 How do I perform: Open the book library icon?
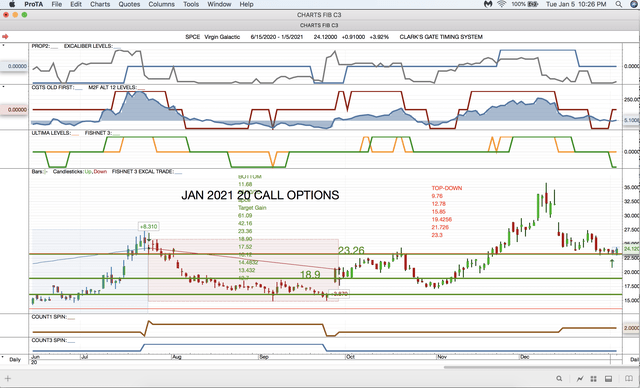tap(629, 379)
